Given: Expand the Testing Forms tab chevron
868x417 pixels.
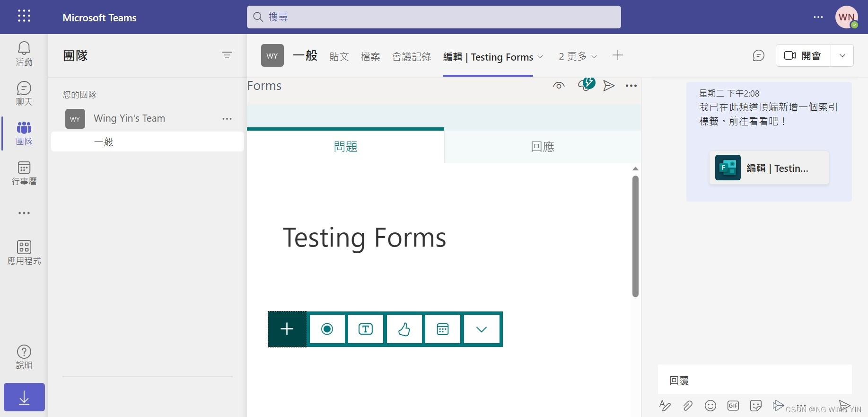Looking at the screenshot, I should click(540, 57).
